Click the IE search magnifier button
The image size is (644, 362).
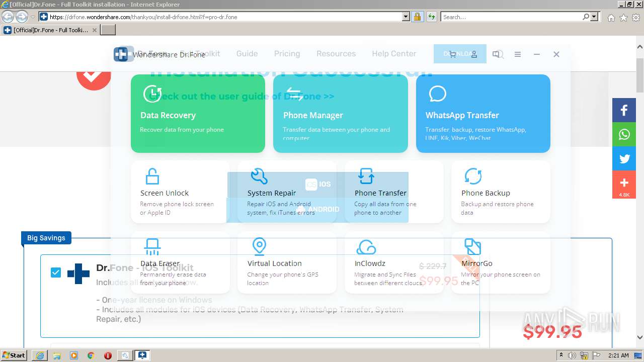586,17
